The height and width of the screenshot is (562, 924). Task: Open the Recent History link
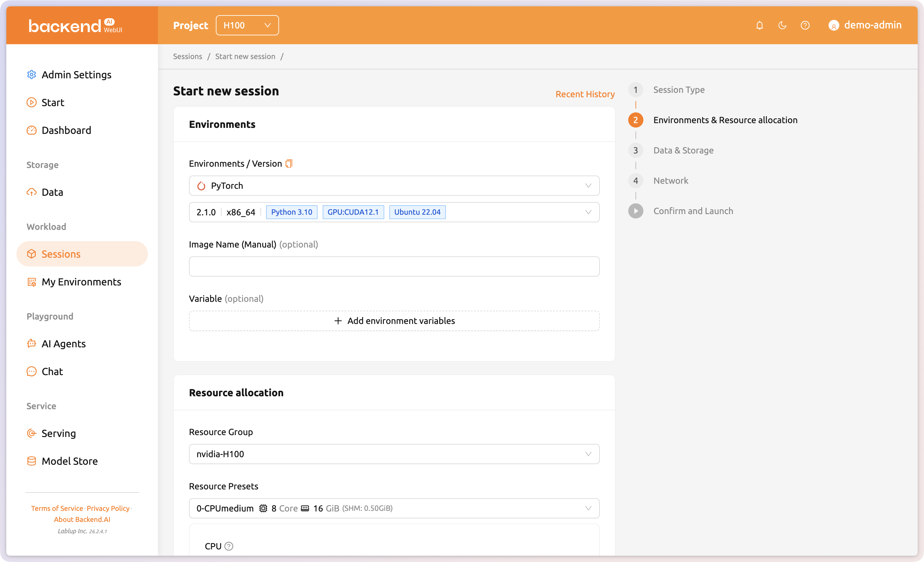click(585, 94)
